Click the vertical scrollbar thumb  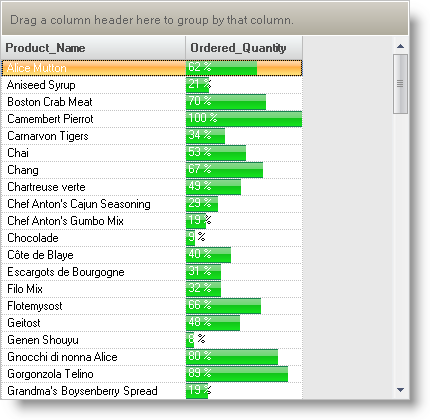[400, 84]
